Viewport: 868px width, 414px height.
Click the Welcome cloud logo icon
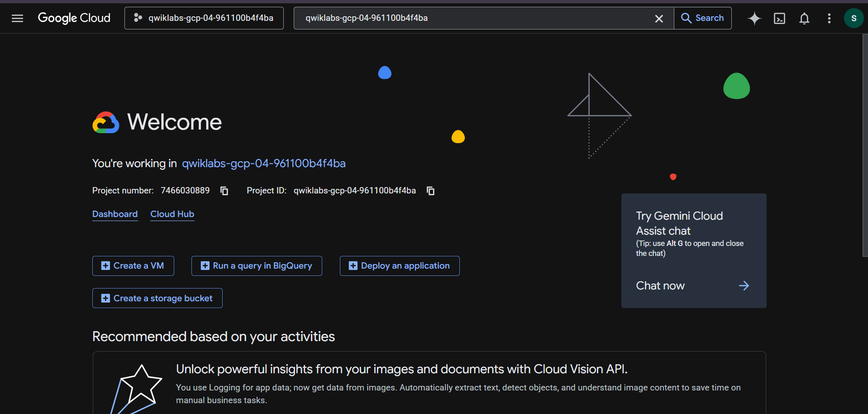coord(106,122)
